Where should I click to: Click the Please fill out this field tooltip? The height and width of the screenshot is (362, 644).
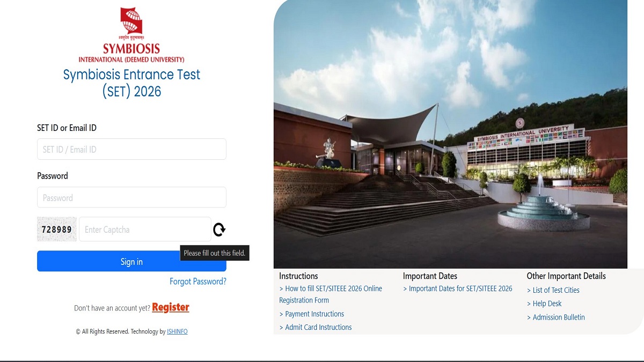pos(215,253)
